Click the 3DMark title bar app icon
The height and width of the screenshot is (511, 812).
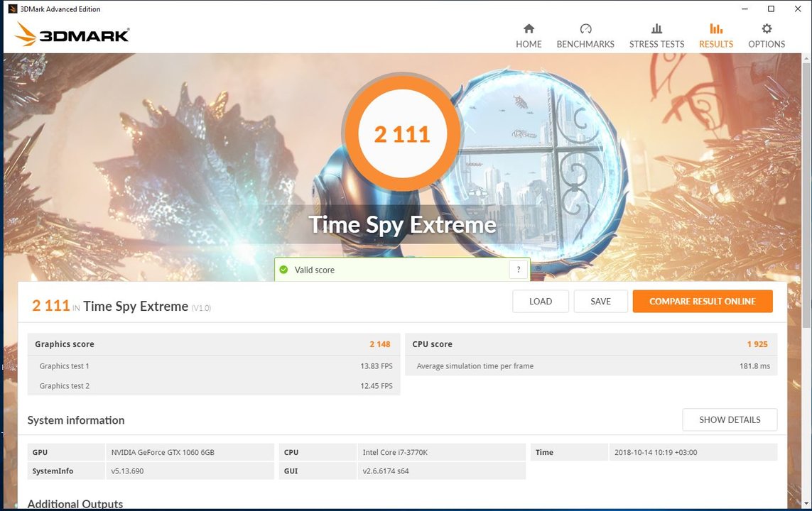(12, 9)
